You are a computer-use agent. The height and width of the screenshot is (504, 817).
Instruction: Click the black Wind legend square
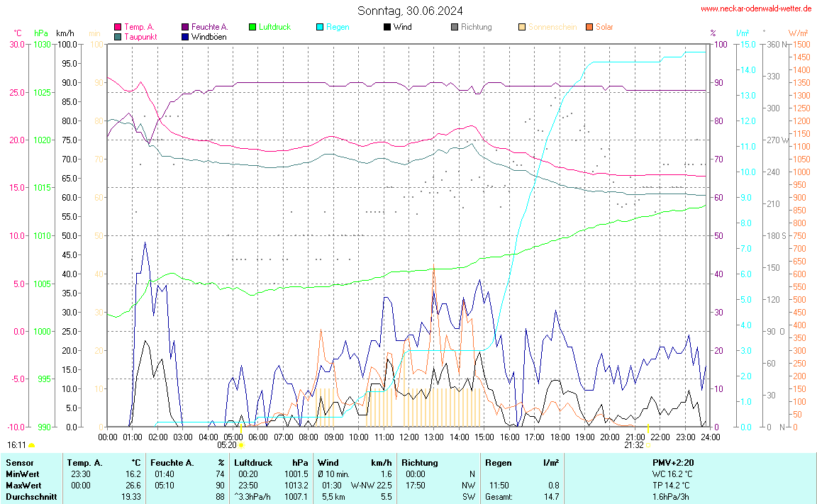click(387, 27)
